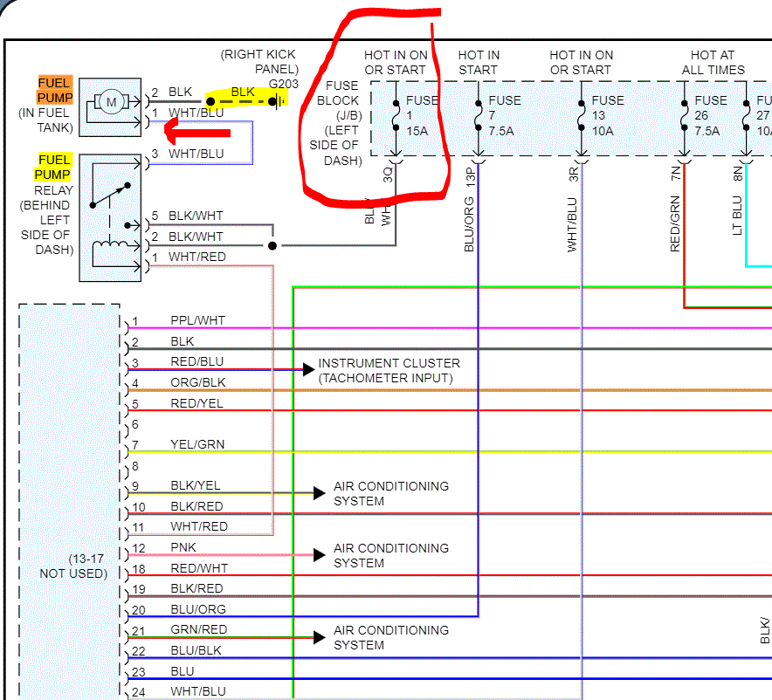
Task: Select INSTRUMENT CLUSTER (TACHOMETER INPUT) text
Action: [389, 371]
